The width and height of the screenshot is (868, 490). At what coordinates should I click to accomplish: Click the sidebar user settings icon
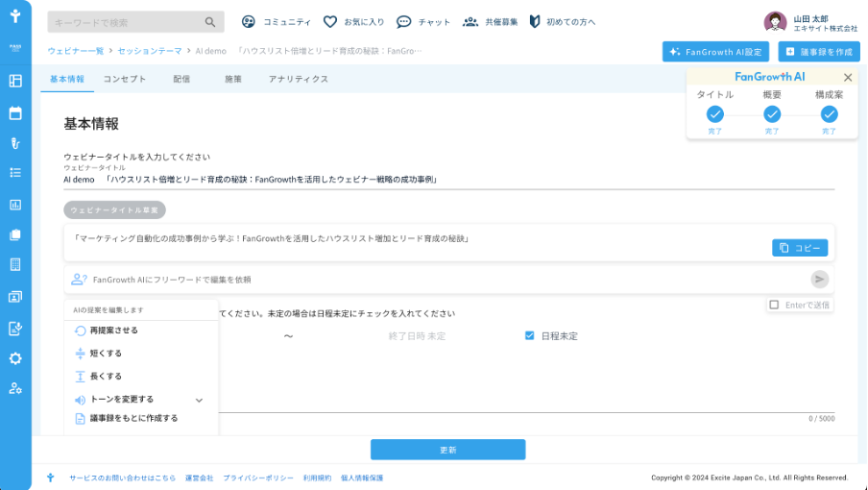[x=15, y=388]
